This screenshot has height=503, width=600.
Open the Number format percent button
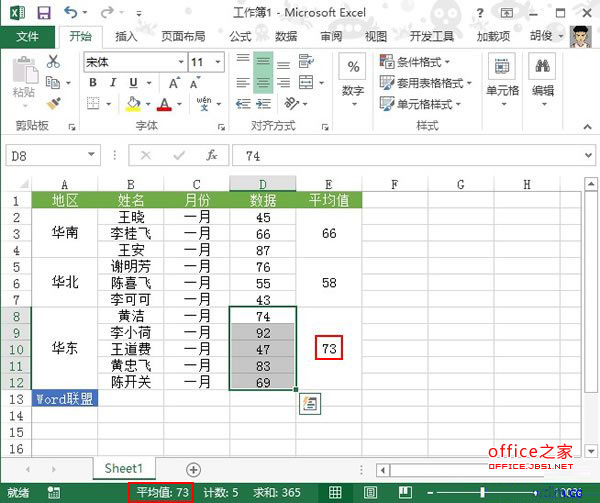point(353,67)
